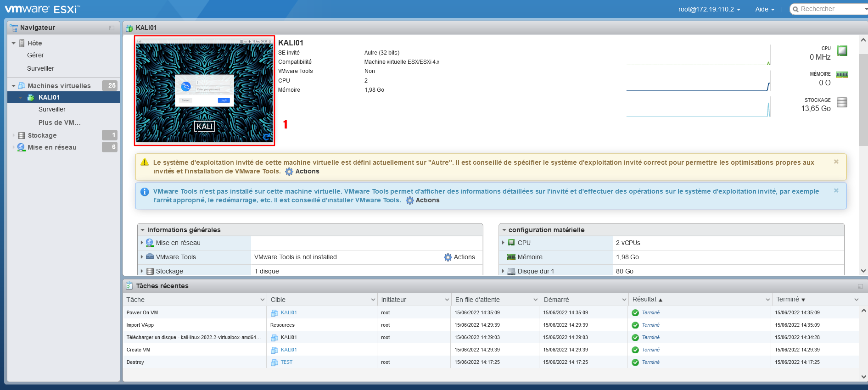868x390 pixels.
Task: Open the root@172.19.110.2 user dropdown
Action: click(709, 9)
